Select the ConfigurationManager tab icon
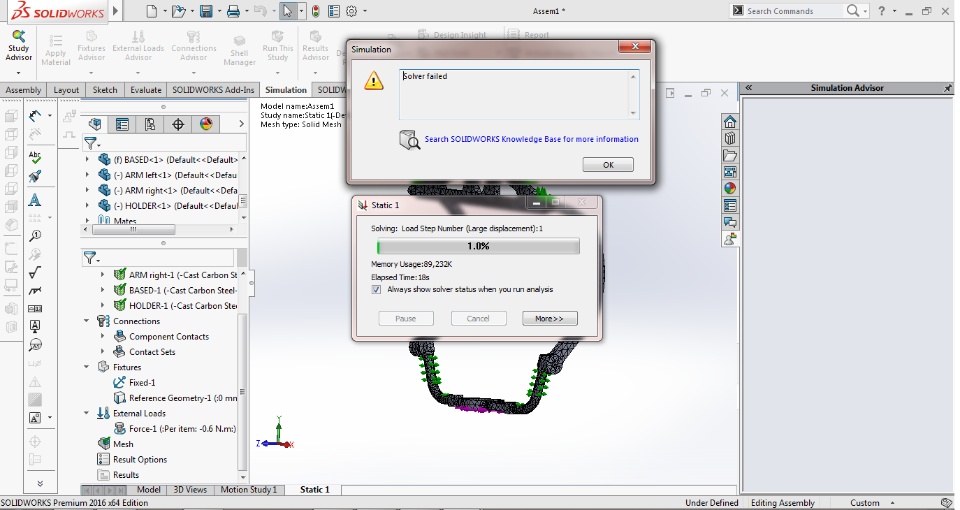This screenshot has height=510, width=960. coord(150,124)
